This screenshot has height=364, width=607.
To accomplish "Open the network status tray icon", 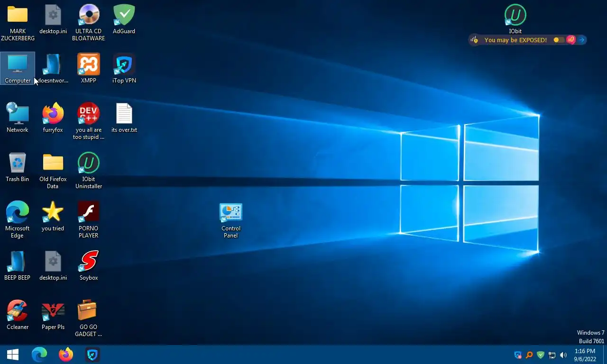I will 552,355.
